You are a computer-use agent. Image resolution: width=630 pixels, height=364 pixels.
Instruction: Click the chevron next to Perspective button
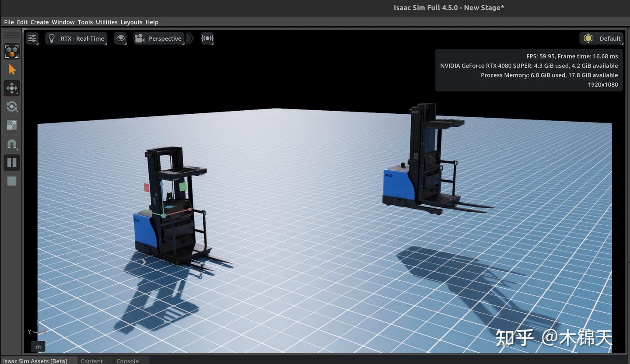tap(190, 38)
